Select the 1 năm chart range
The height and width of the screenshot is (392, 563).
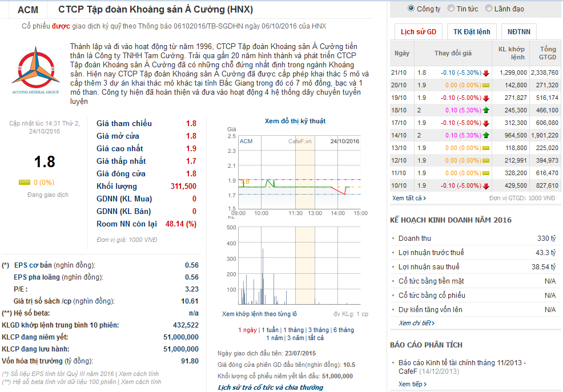(x=275, y=338)
